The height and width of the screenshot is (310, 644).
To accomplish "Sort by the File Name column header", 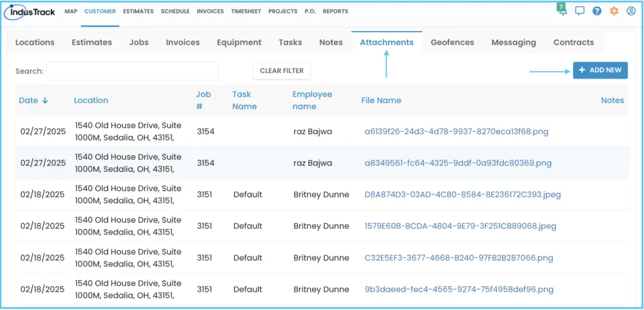I will [x=381, y=100].
